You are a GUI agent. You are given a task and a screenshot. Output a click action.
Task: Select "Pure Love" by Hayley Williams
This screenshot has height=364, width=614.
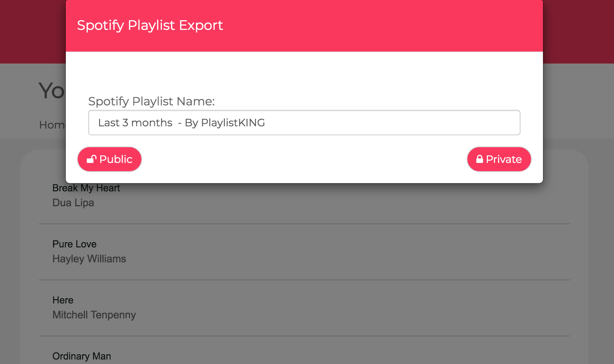(x=74, y=244)
